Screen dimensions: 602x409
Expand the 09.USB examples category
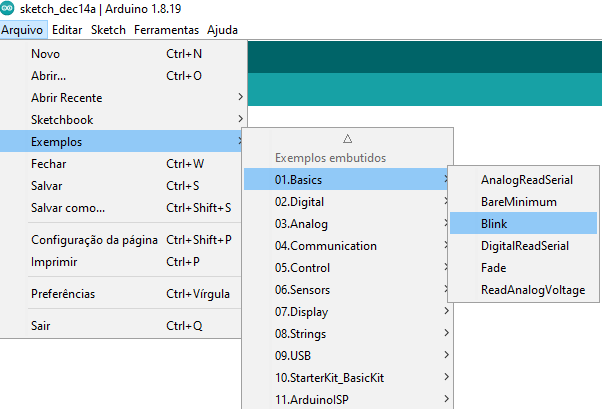click(x=347, y=356)
